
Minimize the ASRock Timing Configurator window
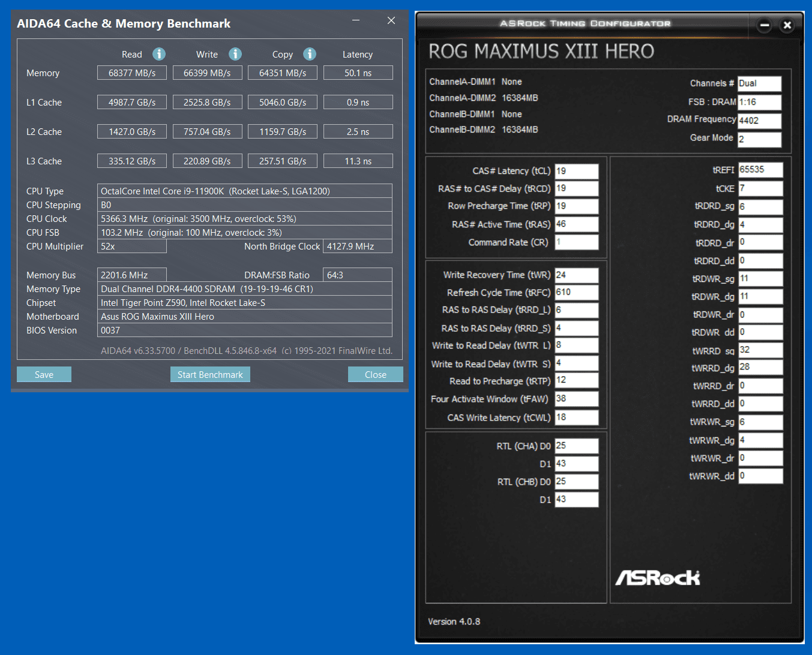[x=765, y=25]
